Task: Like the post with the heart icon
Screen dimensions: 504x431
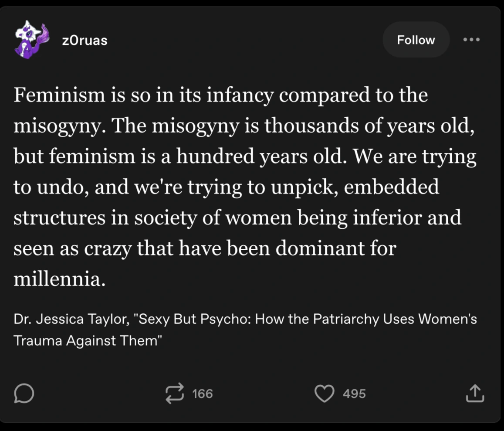Action: point(324,394)
